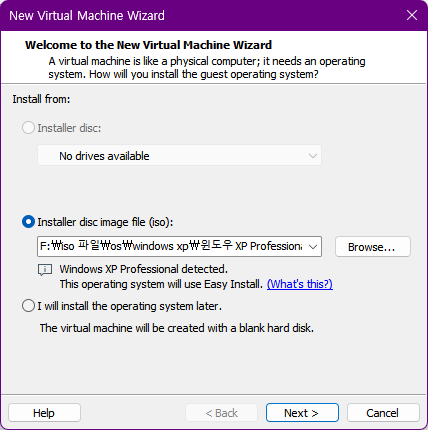This screenshot has height=430, width=428.
Task: Click the Help button
Action: [x=44, y=413]
